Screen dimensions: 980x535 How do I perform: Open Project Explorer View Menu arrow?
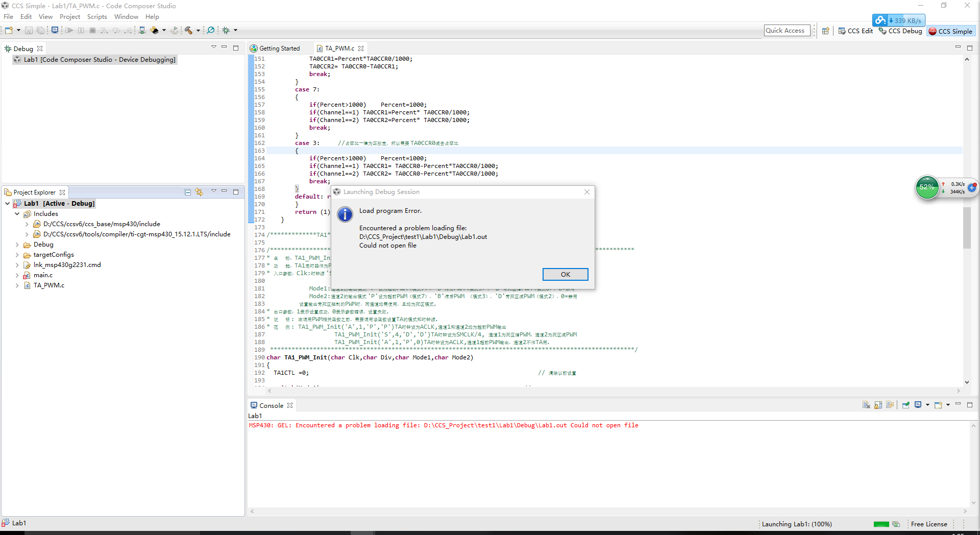coord(213,191)
